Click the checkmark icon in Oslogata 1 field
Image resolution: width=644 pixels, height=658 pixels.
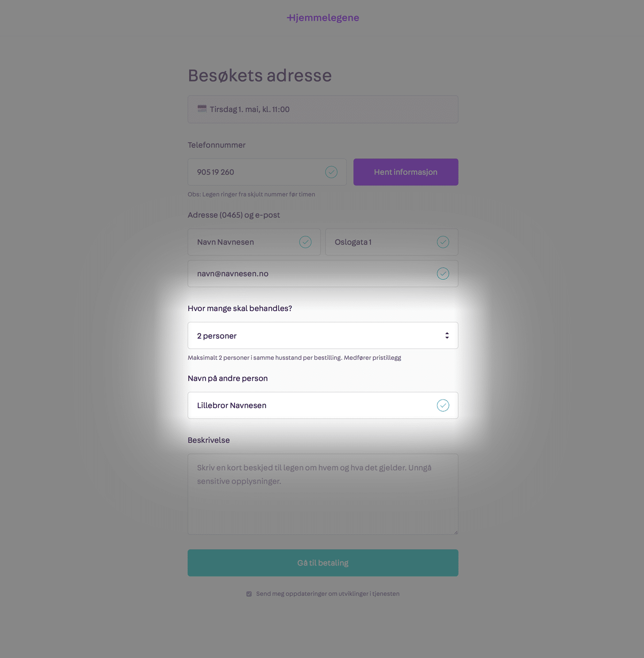(443, 242)
